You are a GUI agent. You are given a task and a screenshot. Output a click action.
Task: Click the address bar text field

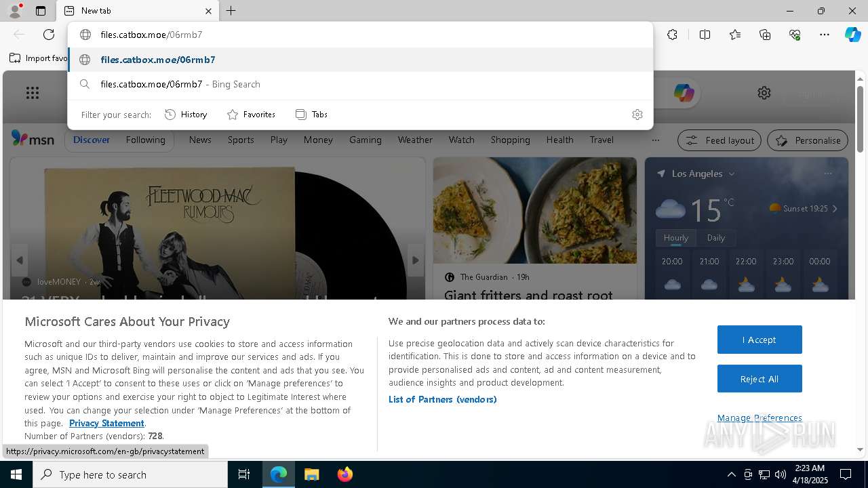[360, 35]
